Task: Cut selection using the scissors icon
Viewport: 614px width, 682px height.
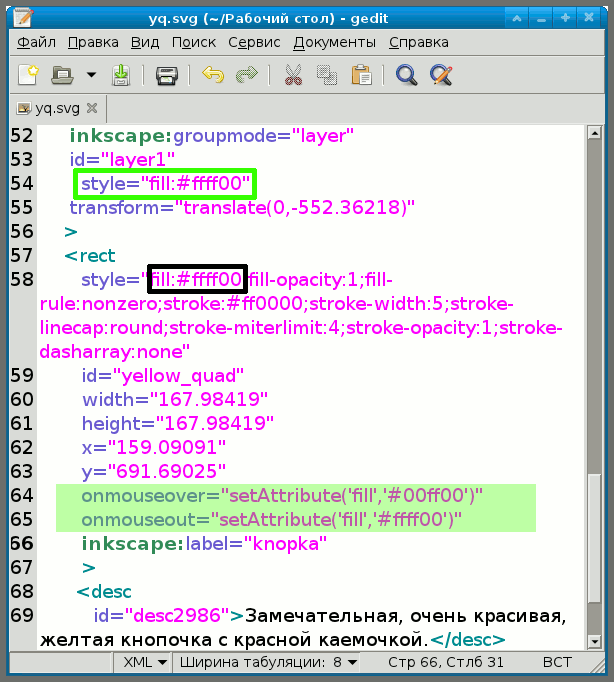Action: [293, 75]
